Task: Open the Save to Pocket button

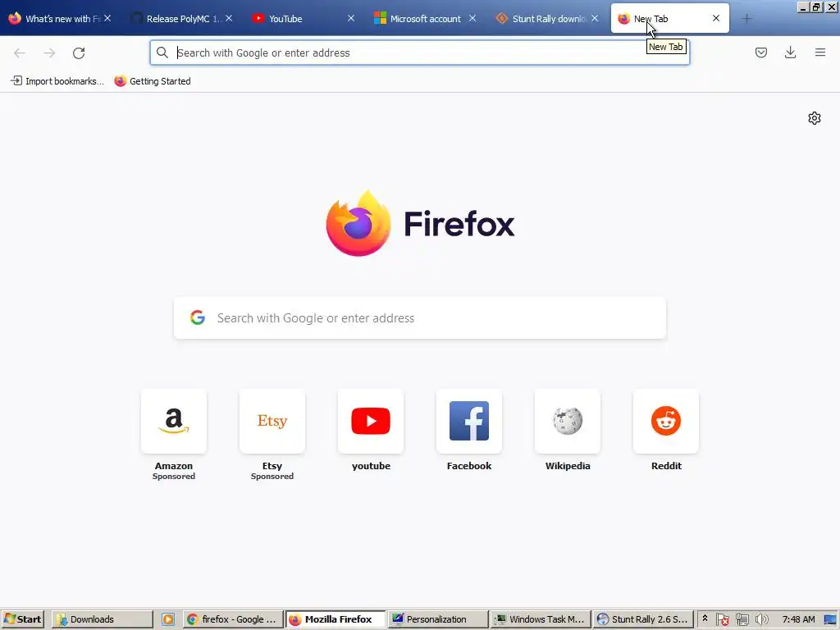Action: 760,52
